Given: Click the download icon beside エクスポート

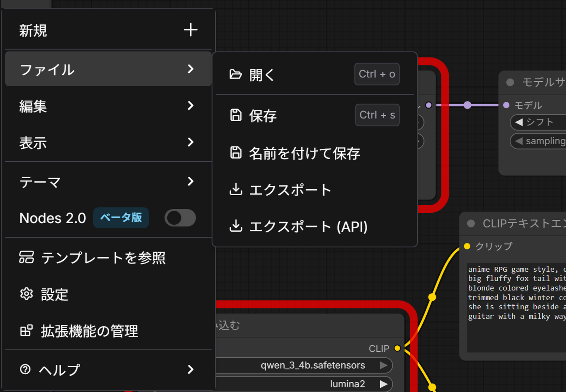Looking at the screenshot, I should pos(236,190).
